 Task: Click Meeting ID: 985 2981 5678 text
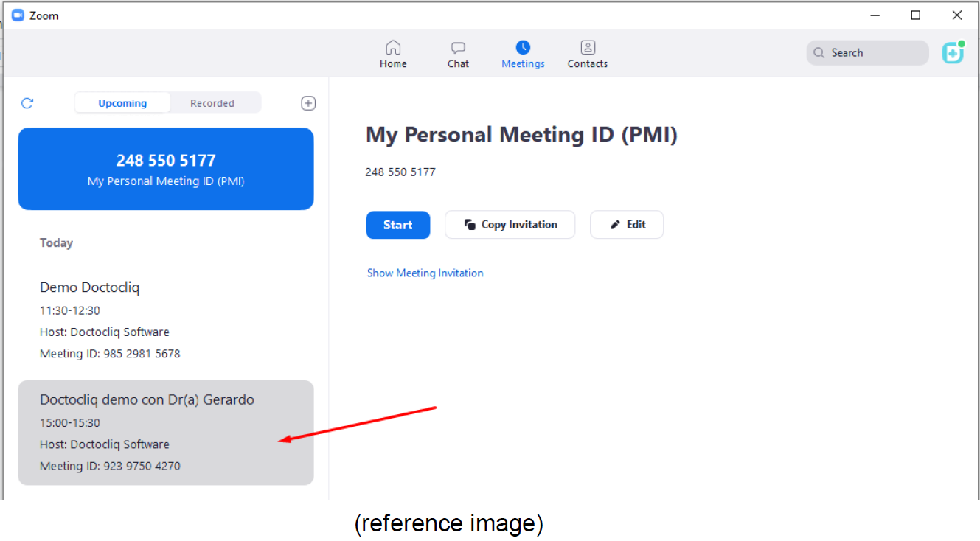click(110, 354)
